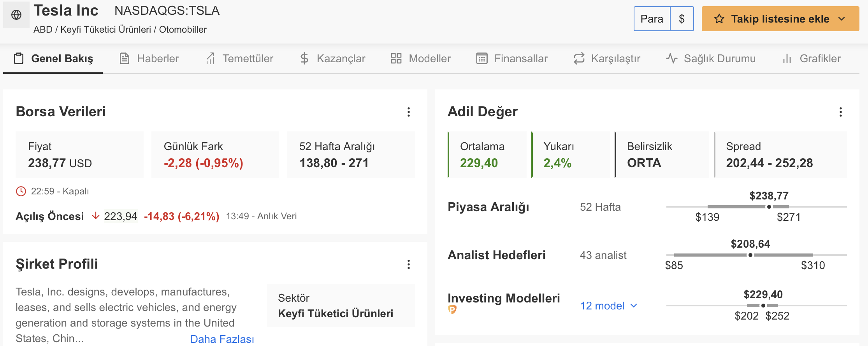The image size is (868, 346).
Task: Click the Spread 202,44 - 252,28 card
Action: (x=780, y=155)
